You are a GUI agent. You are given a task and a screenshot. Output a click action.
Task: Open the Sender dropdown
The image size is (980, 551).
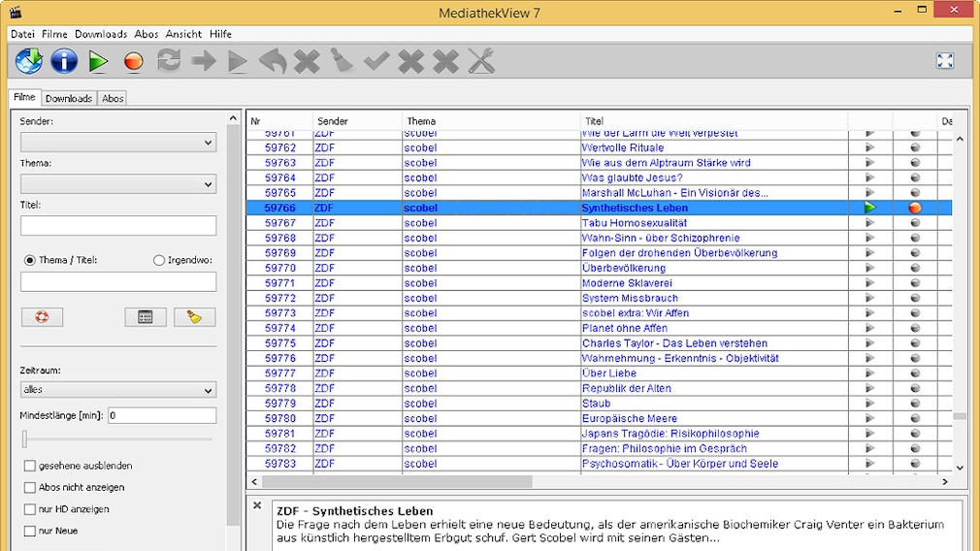[118, 143]
